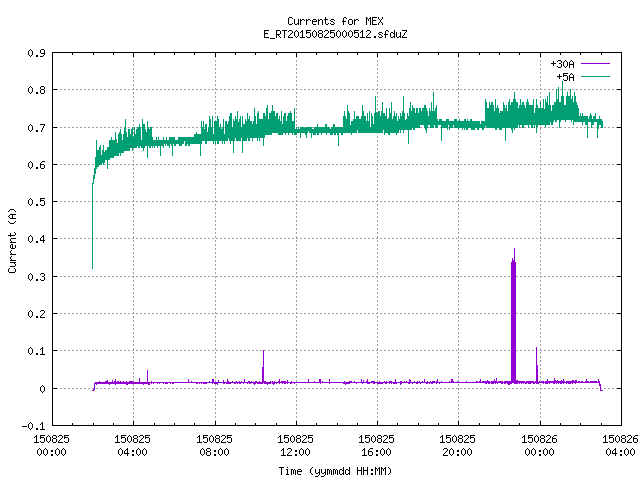
Task: Click the 150825 20:00 x-axis tick label
Action: coord(457,445)
